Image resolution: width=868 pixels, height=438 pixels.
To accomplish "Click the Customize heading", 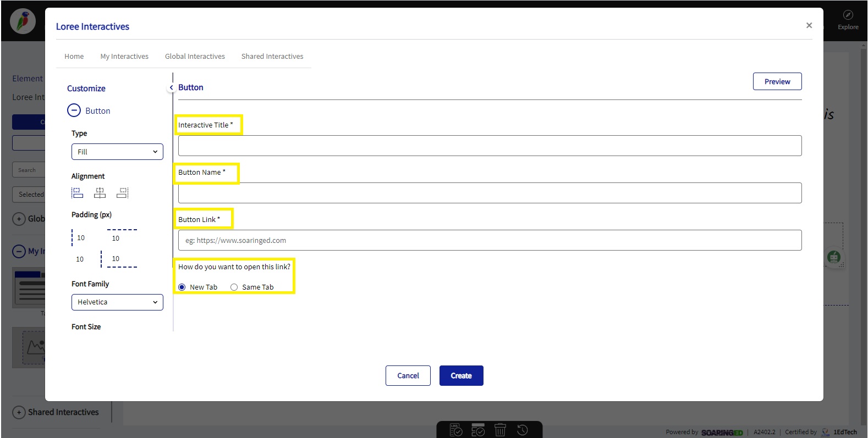I will [x=86, y=88].
